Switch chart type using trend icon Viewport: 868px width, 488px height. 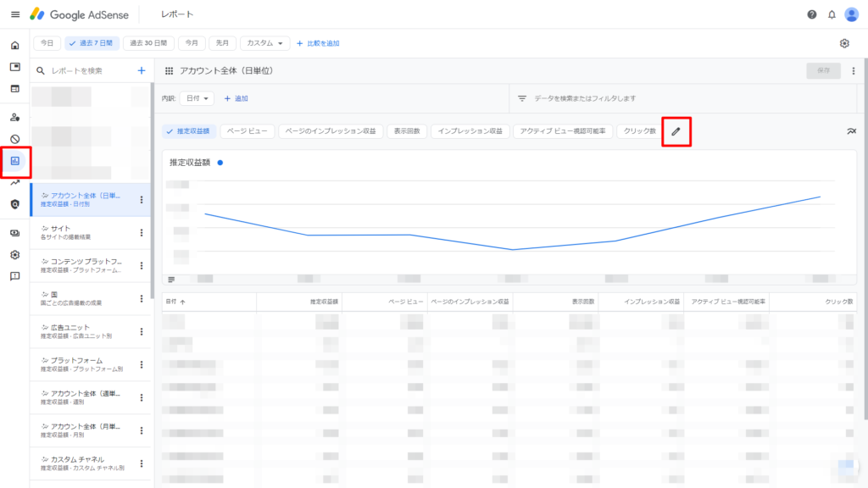[x=850, y=131]
